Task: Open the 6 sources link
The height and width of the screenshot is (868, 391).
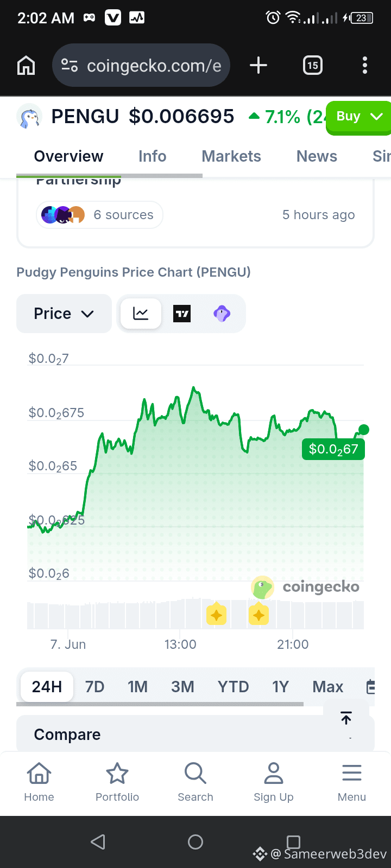Action: click(x=100, y=215)
